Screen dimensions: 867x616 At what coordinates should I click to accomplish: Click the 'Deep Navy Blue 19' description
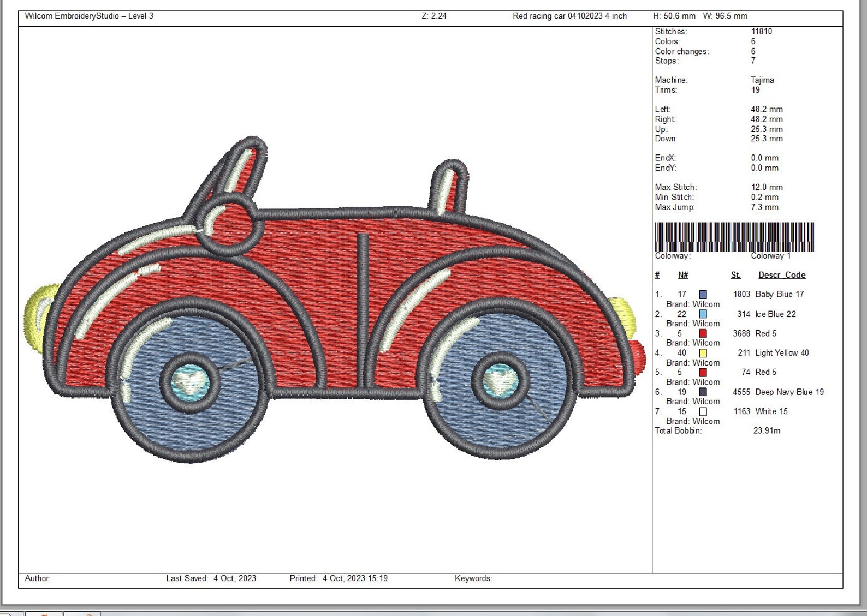pos(789,392)
